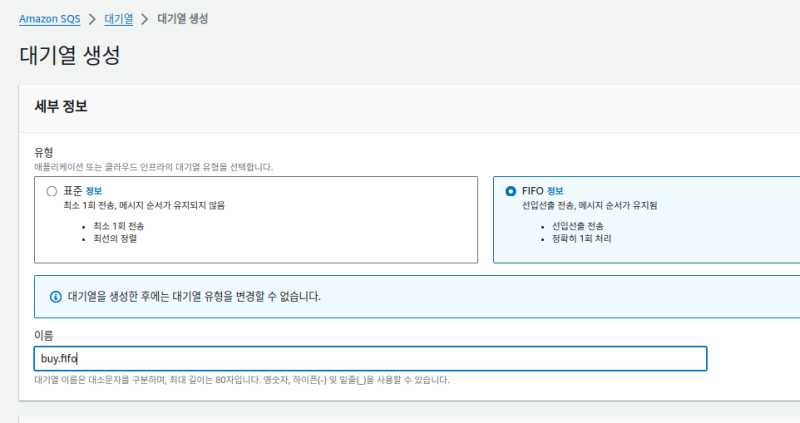
Task: Focus the 이름 input containing buy.fifo
Action: [370, 358]
